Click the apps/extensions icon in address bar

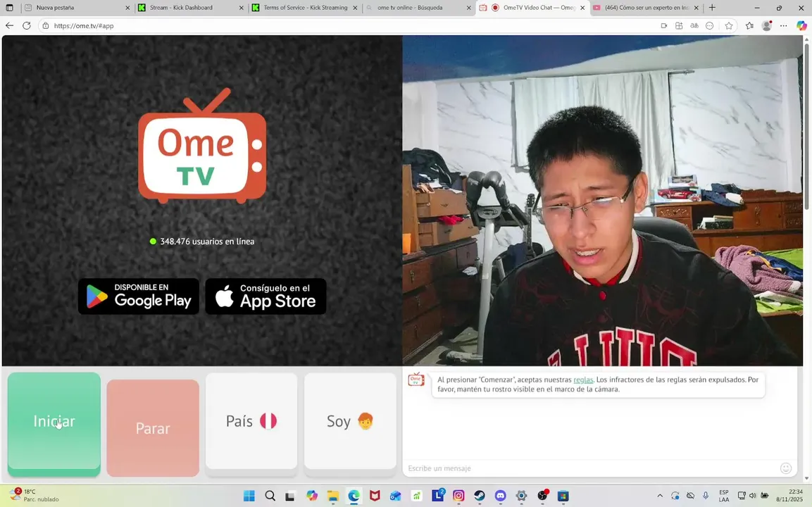[679, 25]
